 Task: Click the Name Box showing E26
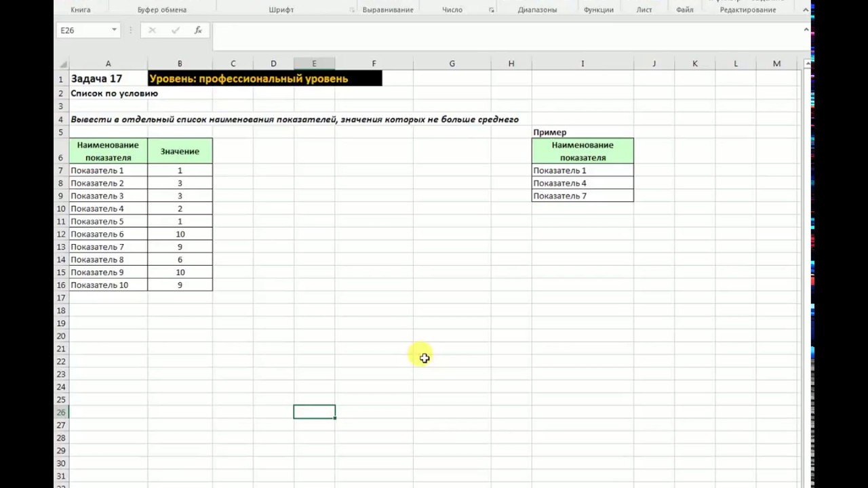pos(82,30)
